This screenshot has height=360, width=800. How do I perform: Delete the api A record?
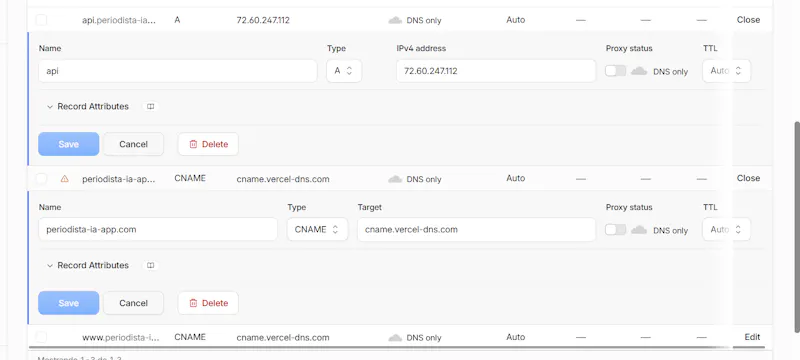208,144
